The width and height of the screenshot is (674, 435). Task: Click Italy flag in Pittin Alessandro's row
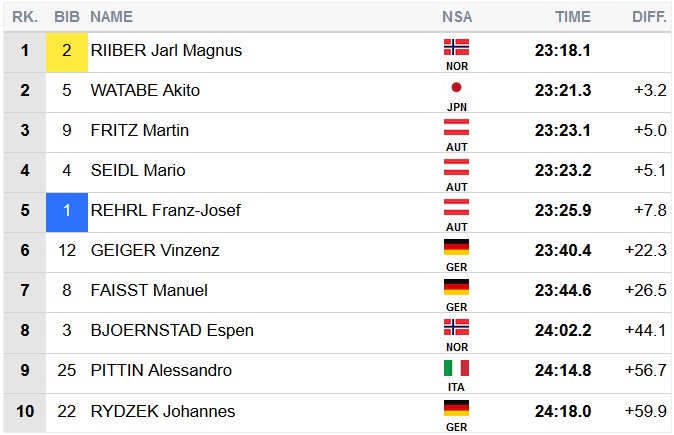click(456, 367)
